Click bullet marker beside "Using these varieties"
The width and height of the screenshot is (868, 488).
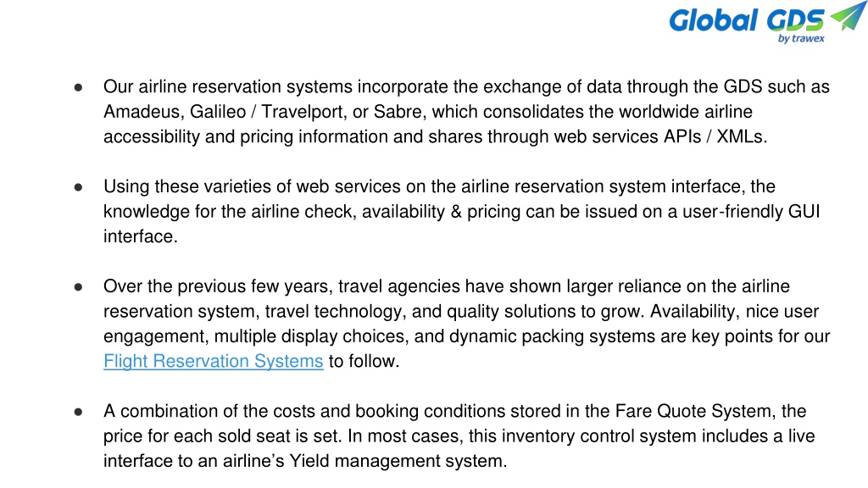coord(79,187)
